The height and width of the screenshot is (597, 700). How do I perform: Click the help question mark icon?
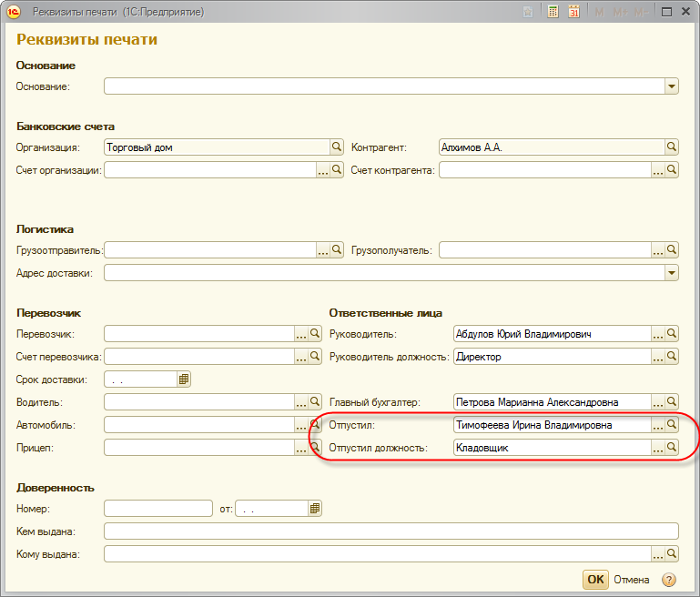669,580
